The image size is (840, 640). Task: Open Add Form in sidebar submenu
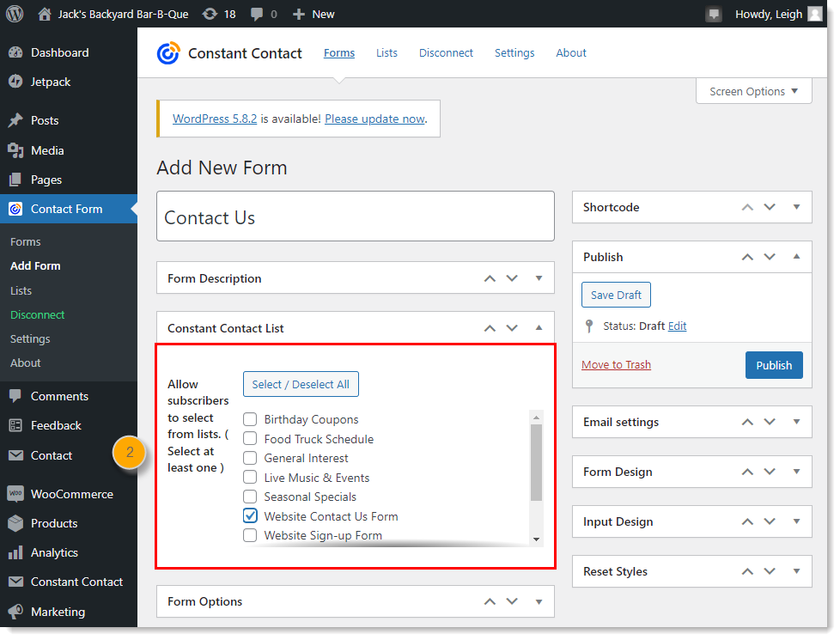coord(35,265)
